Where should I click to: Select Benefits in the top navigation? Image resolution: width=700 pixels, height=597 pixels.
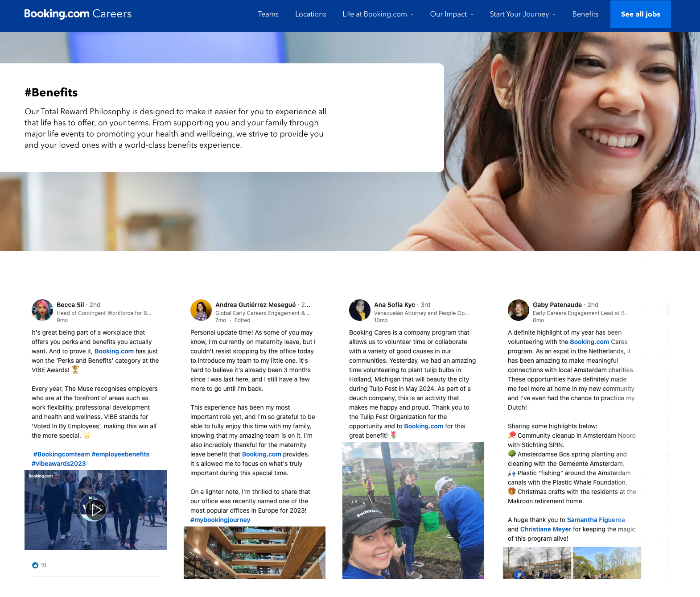click(x=585, y=14)
